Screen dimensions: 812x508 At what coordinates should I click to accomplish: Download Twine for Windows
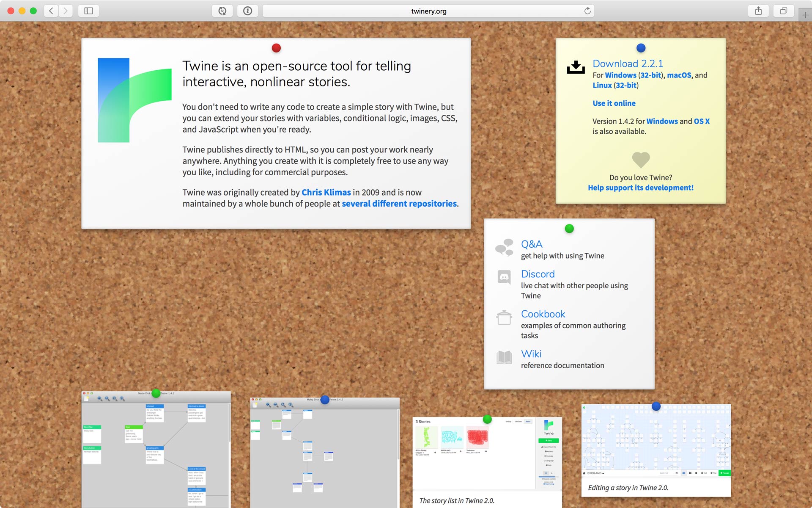[620, 75]
